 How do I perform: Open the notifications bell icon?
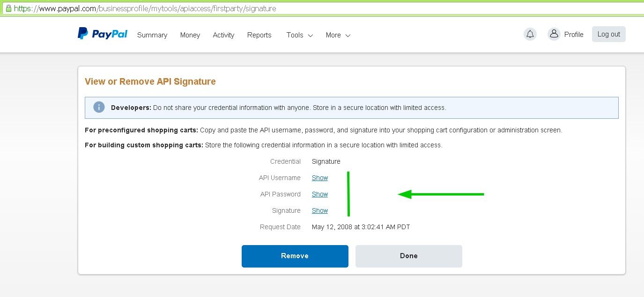(x=530, y=34)
